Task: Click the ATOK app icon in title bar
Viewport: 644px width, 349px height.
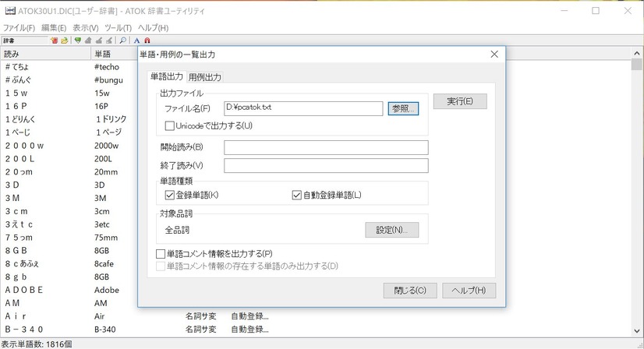Action: point(10,11)
